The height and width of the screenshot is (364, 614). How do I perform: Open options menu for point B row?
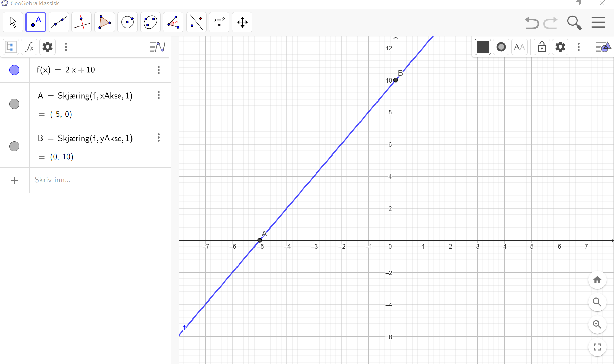[x=159, y=138]
